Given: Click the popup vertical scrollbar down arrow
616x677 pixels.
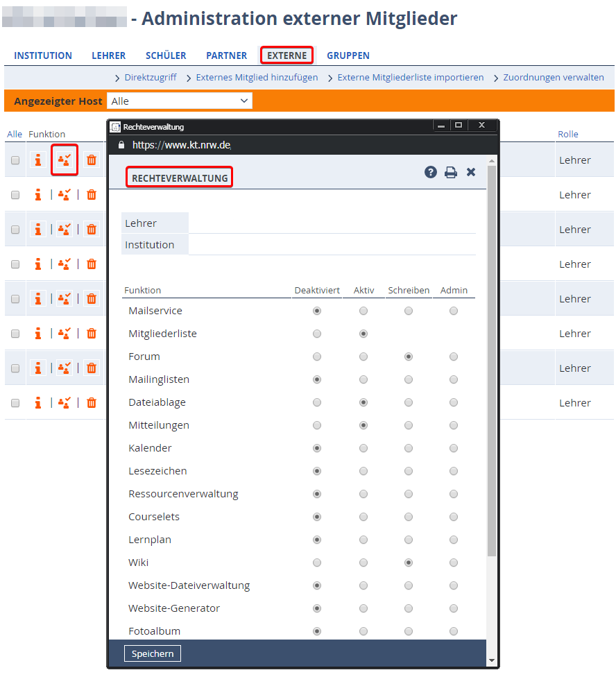Looking at the screenshot, I should point(493,660).
